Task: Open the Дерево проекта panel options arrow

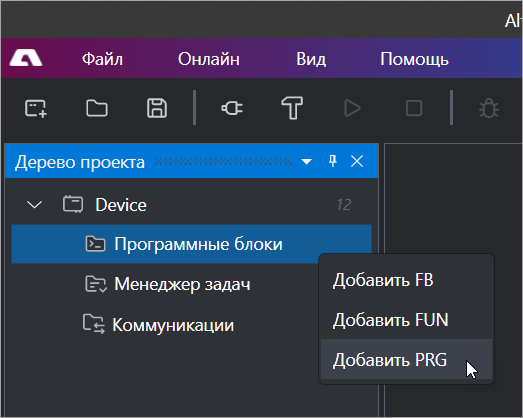Action: (307, 162)
